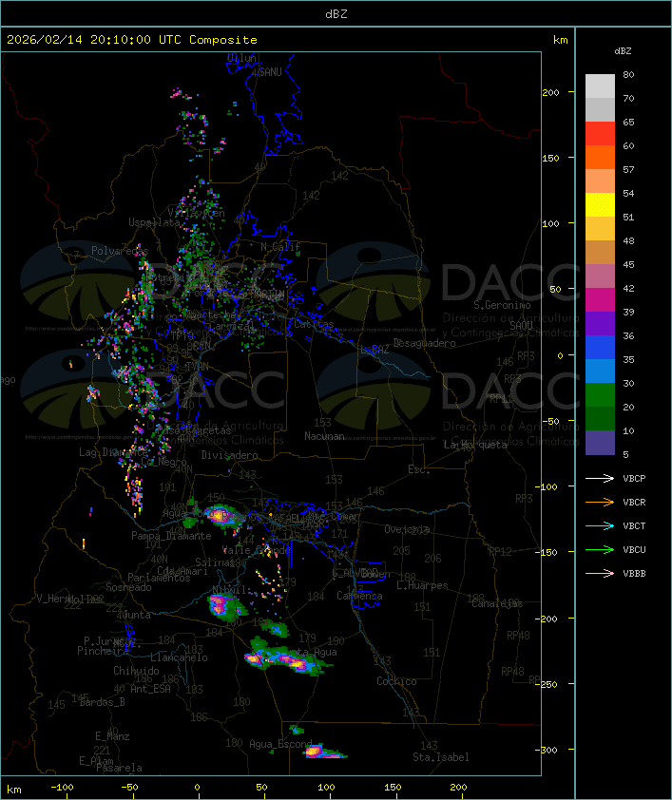Select the slate 5-10 dBZ bottom band
Screen dimensions: 672x800
click(x=600, y=443)
